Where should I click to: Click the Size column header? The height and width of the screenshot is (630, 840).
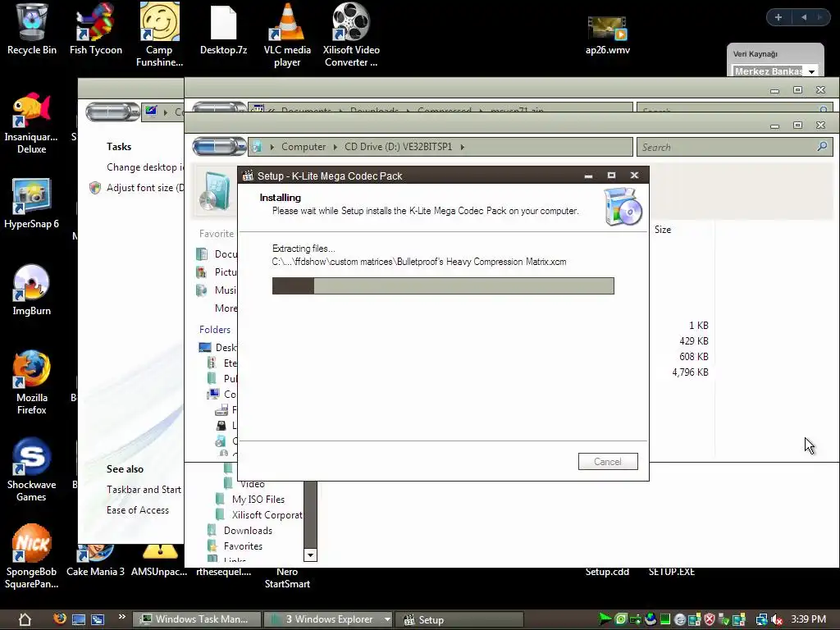tap(663, 230)
